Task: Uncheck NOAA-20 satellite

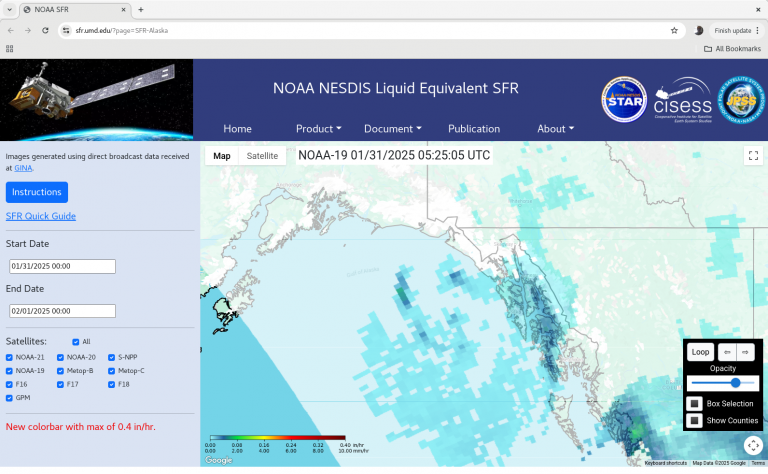Action: pyautogui.click(x=60, y=357)
